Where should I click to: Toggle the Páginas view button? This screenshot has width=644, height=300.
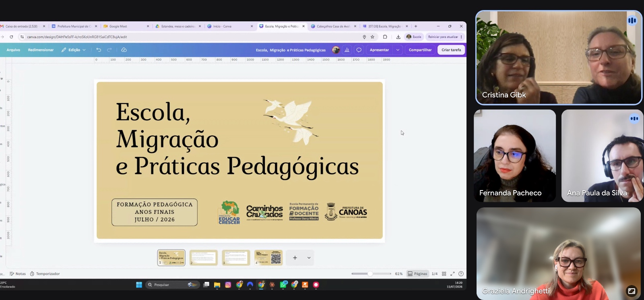(417, 274)
